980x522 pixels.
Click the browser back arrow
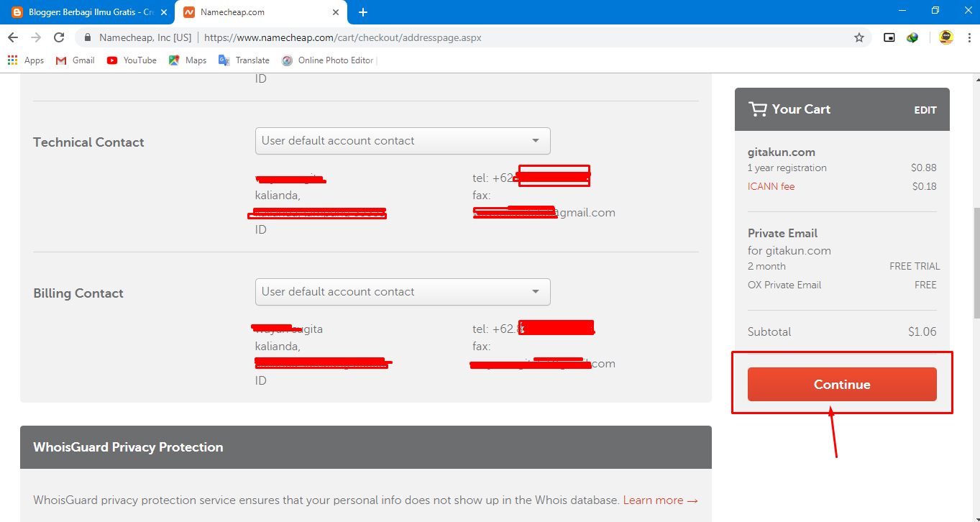pos(13,37)
